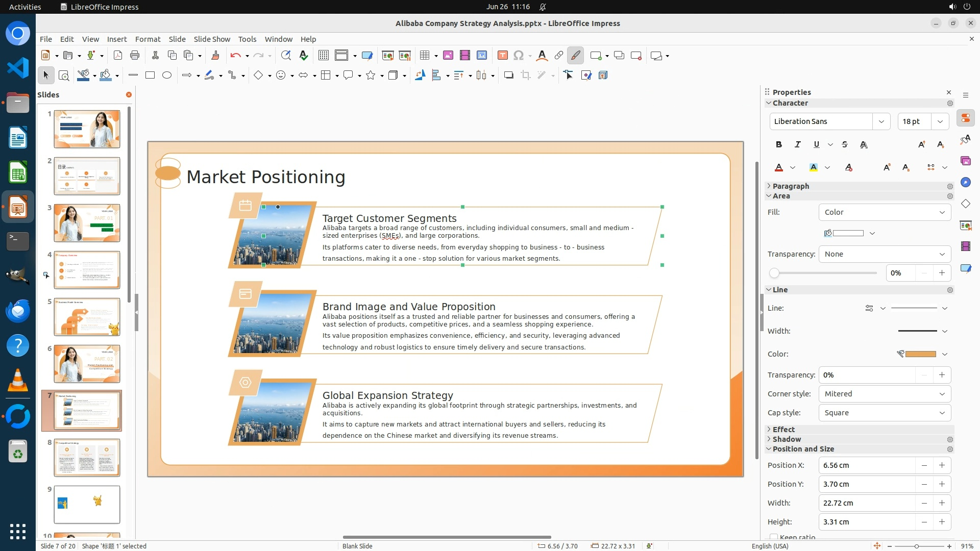
Task: Click the Line color orange swatch
Action: tap(920, 354)
